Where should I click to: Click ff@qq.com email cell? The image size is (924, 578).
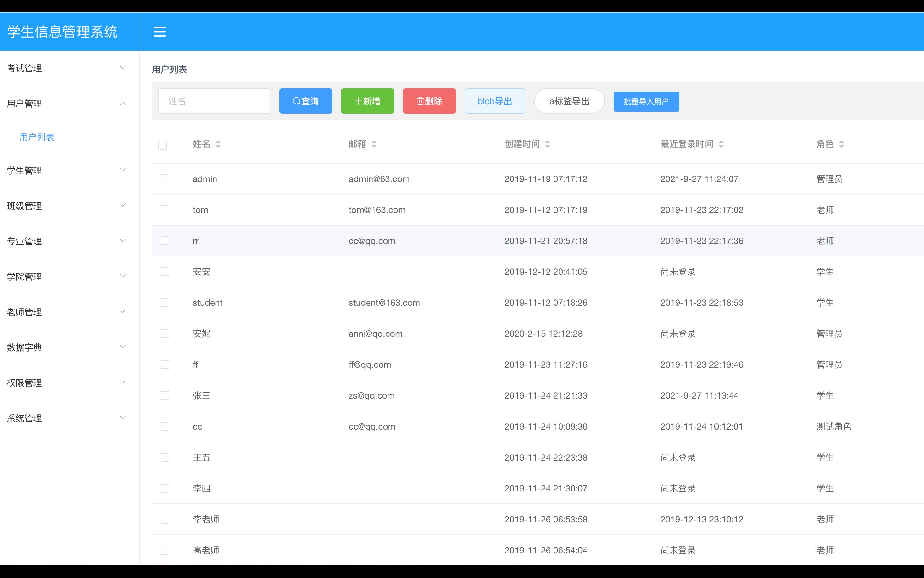tap(370, 365)
